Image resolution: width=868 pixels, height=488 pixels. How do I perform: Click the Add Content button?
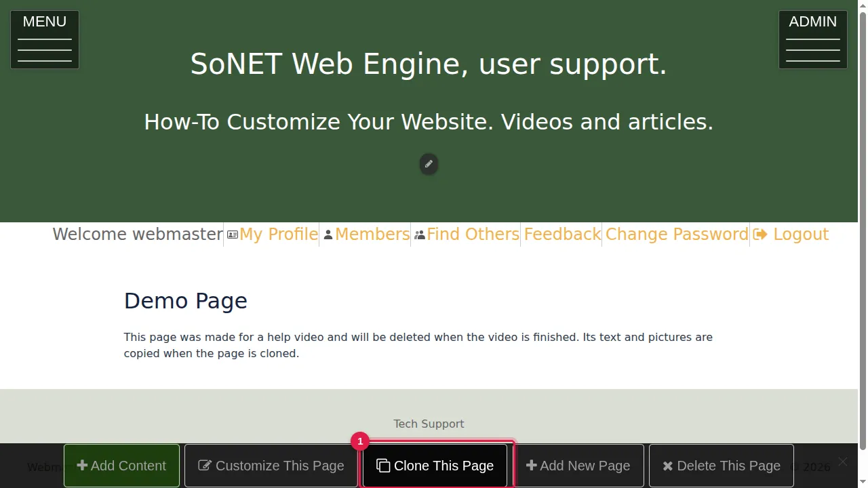click(x=121, y=466)
